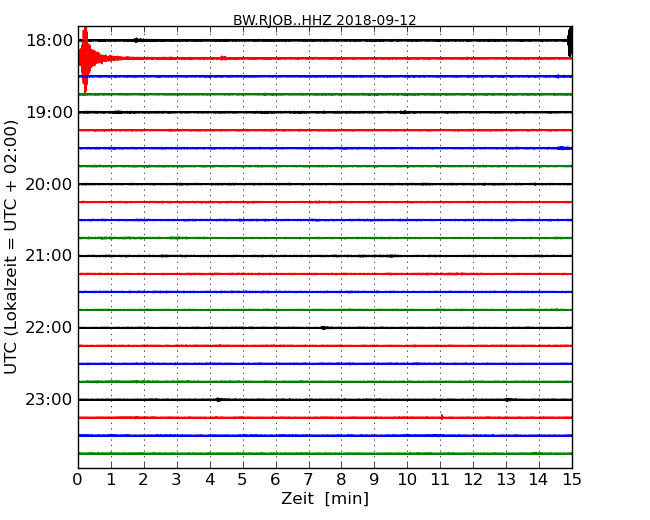This screenshot has height=520, width=650.
Task: Click the 23:00 time label
Action: point(49,399)
